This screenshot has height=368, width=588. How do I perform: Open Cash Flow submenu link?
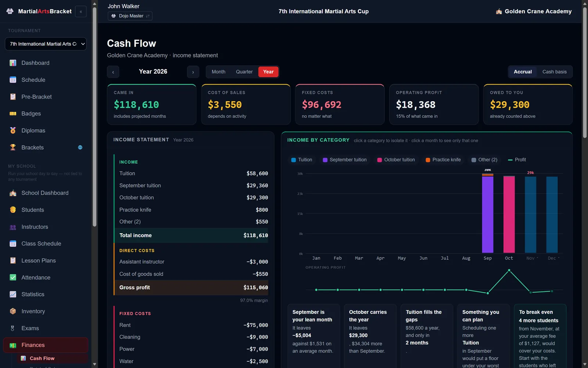(42, 358)
